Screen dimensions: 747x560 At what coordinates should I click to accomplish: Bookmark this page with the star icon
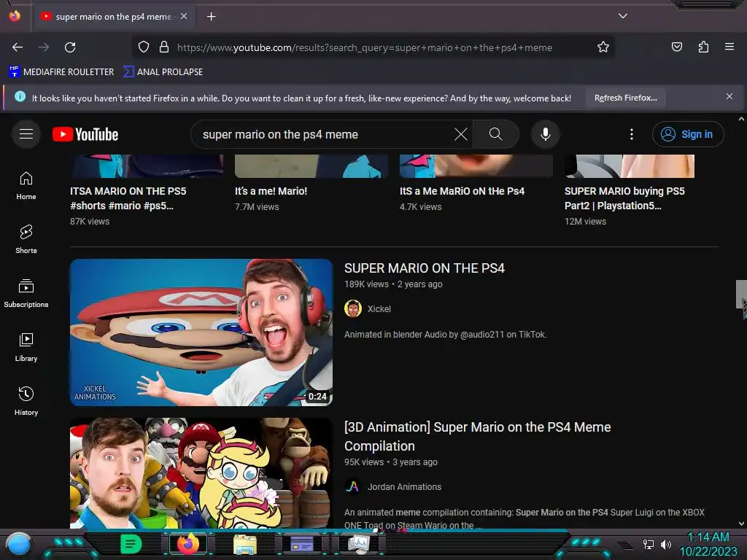point(603,47)
